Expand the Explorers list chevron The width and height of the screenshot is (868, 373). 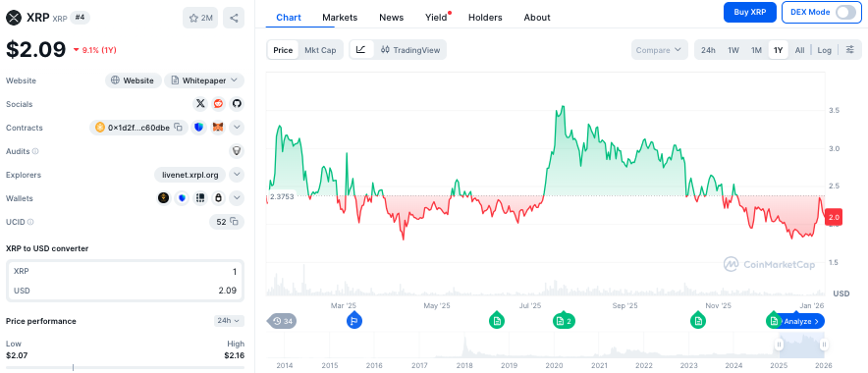[237, 175]
